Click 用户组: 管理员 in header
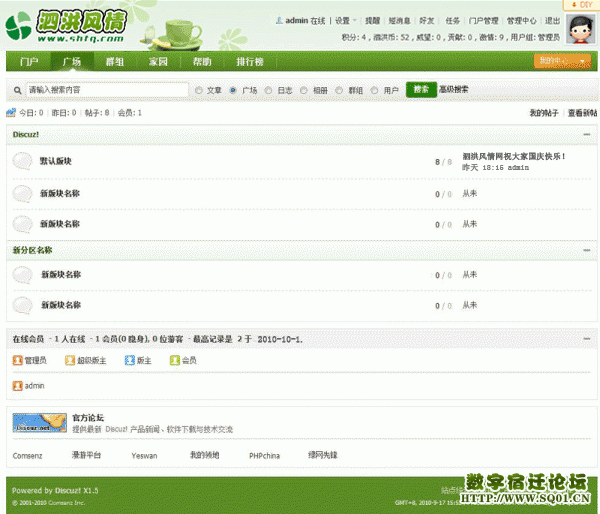This screenshot has width=600, height=514. [535, 38]
